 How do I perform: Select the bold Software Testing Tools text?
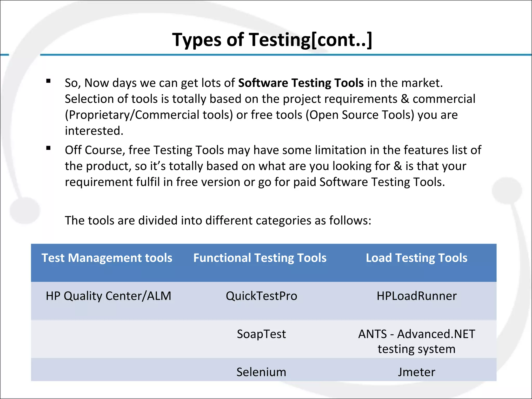301,83
